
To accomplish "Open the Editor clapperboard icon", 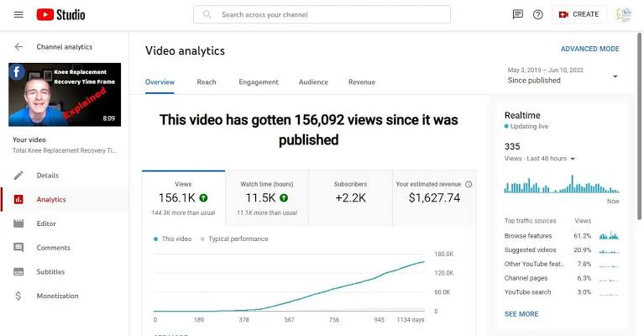I will pyautogui.click(x=18, y=223).
